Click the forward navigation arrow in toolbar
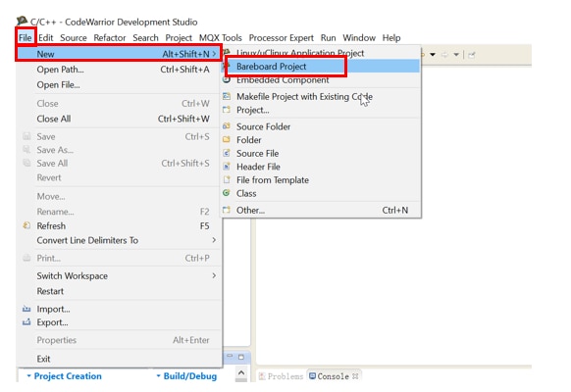This screenshot has height=392, width=571. (444, 55)
